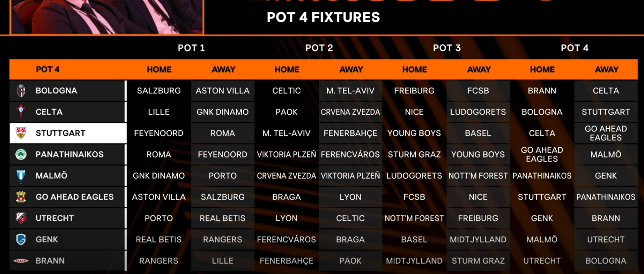Click the Panathinaikos green crest icon
The image size is (644, 274).
21,154
